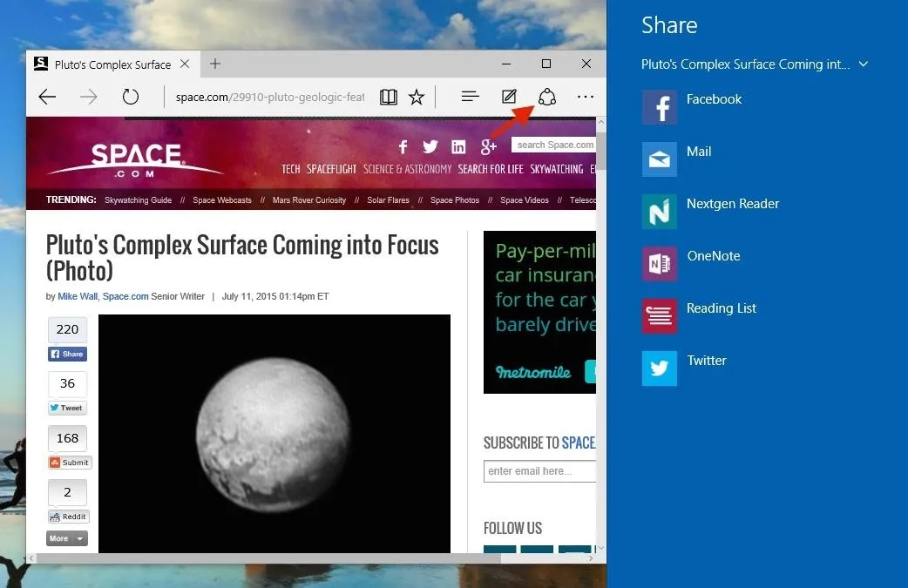Expand the More sharing dropdown
This screenshot has width=908, height=588.
pyautogui.click(x=67, y=538)
